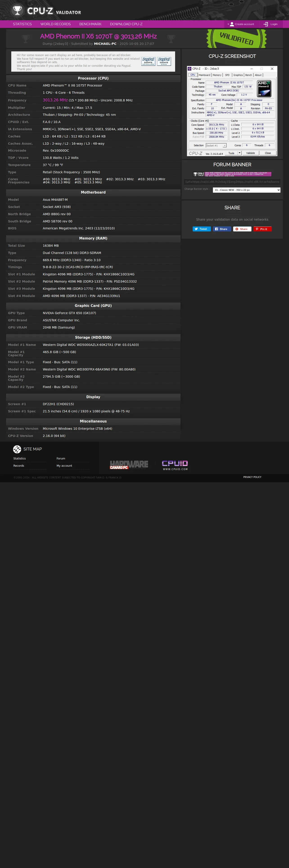Open submitter MICHAEL-PC profile link
The height and width of the screenshot is (868, 289).
pos(105,44)
